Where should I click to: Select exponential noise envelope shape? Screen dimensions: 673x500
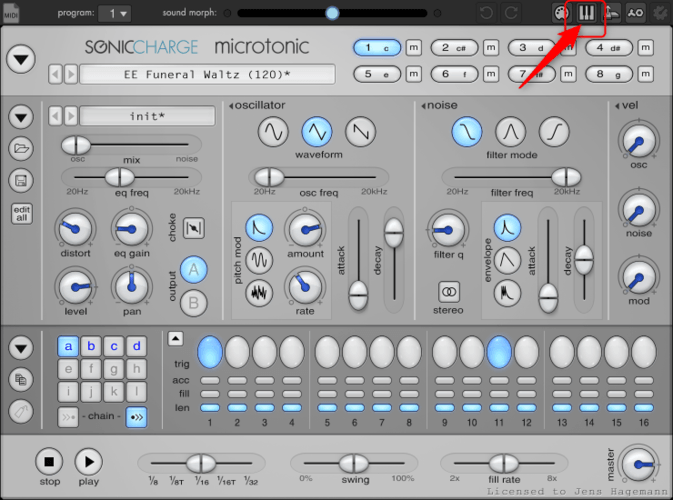(x=507, y=227)
